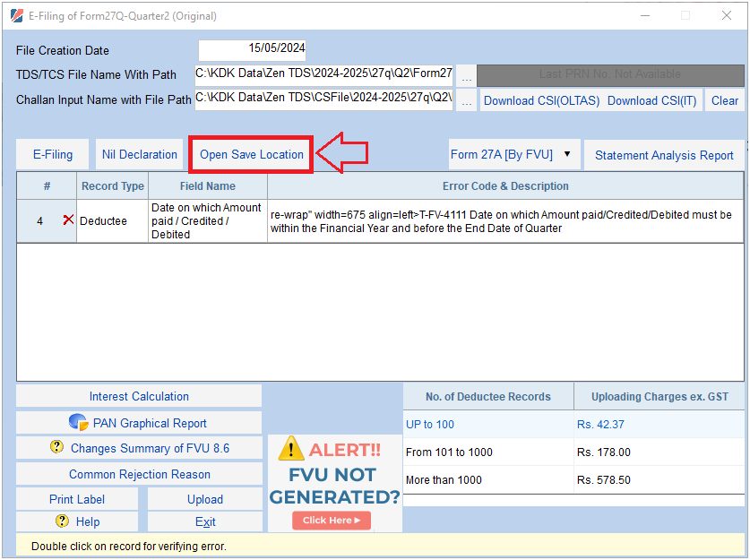The height and width of the screenshot is (560, 750).
Task: Click the File Creation Date field
Action: (252, 49)
